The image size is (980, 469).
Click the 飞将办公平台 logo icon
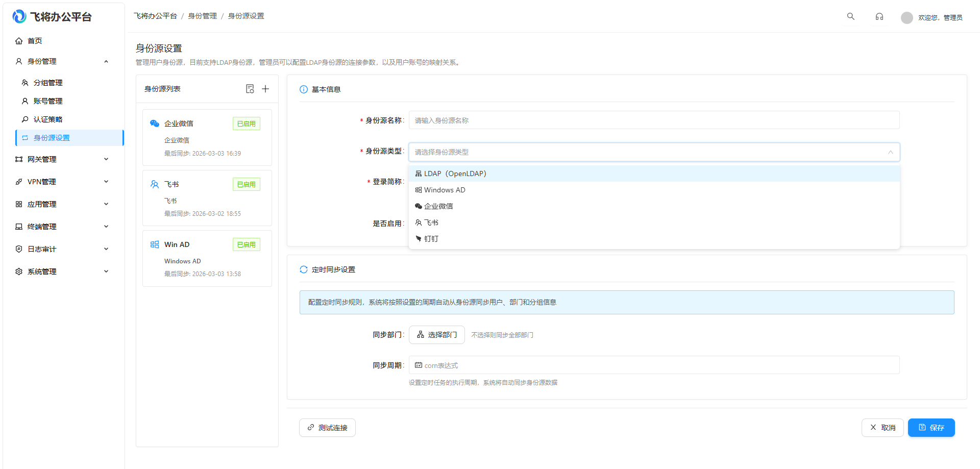click(x=19, y=16)
